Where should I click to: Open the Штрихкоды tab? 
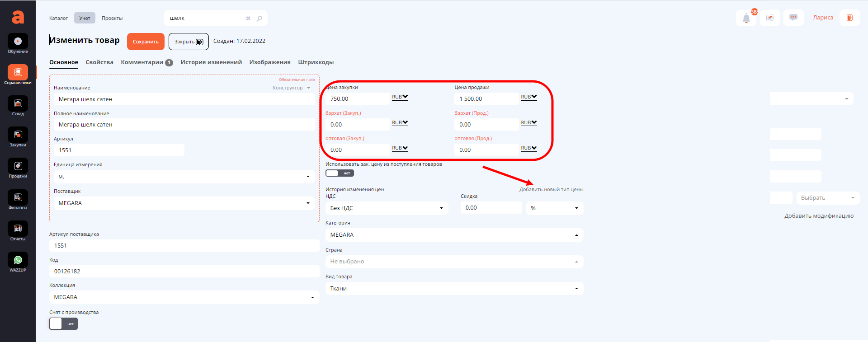click(x=316, y=62)
